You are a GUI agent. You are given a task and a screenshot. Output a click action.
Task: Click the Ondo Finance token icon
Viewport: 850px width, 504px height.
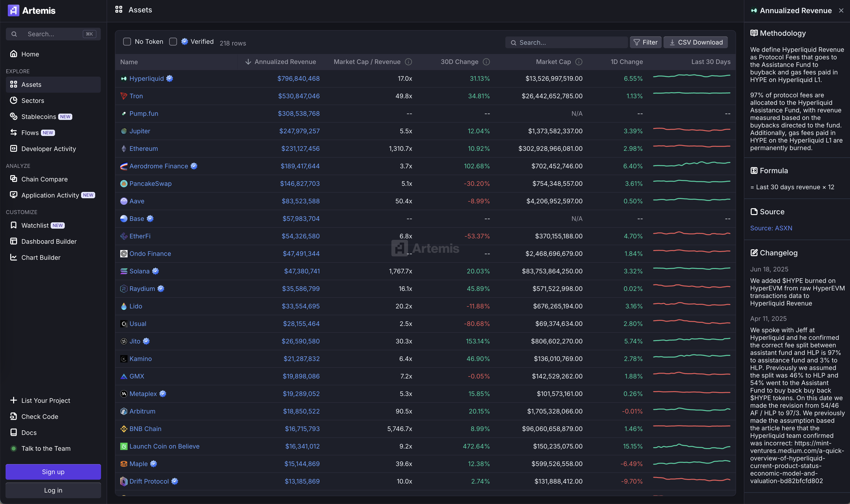(x=124, y=254)
